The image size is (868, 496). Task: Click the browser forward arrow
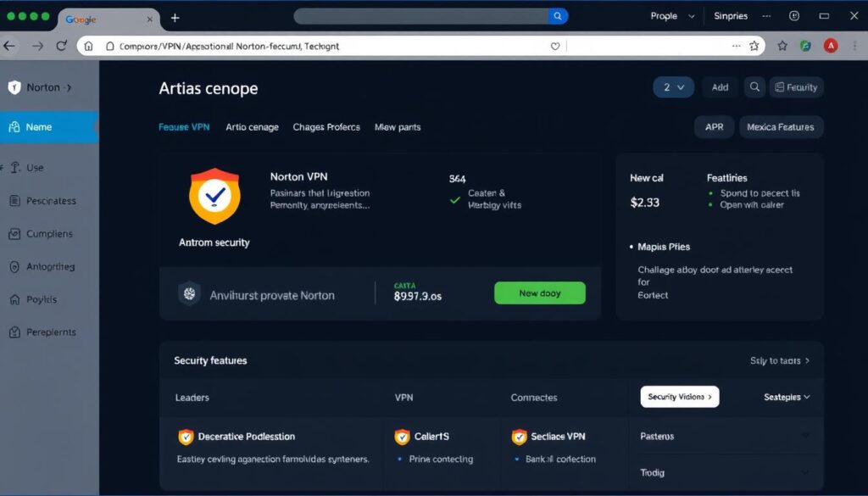tap(37, 46)
